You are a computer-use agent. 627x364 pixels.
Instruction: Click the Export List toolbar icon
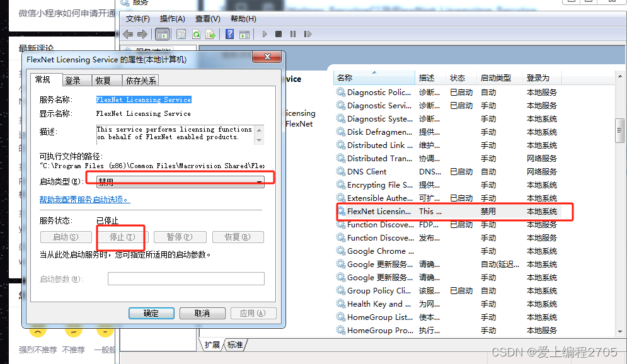[210, 35]
